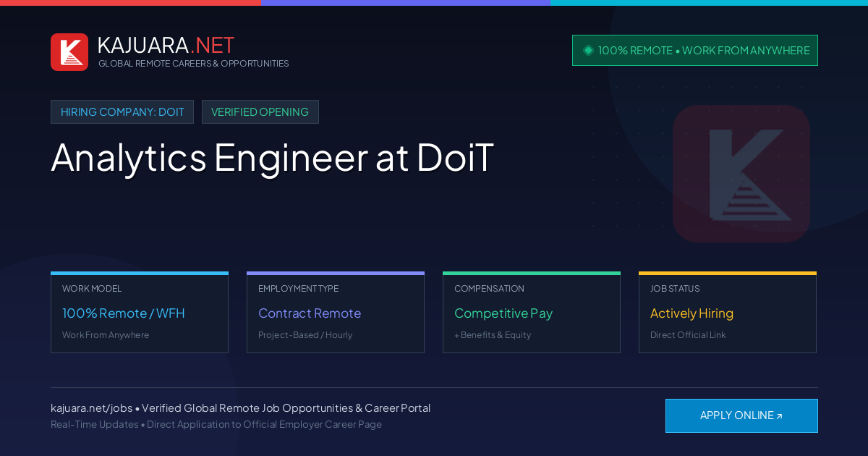The height and width of the screenshot is (456, 868).
Task: Click the + Benefits & Equity caption
Action: point(493,335)
